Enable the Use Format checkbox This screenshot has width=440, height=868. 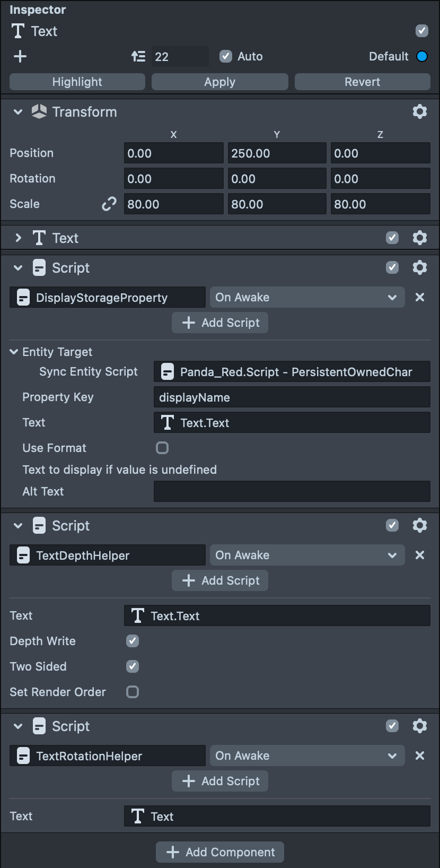[x=162, y=448]
